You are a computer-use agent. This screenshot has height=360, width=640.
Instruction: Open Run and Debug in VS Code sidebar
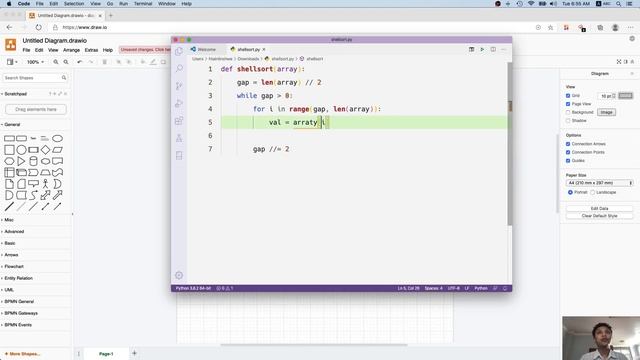(x=179, y=103)
